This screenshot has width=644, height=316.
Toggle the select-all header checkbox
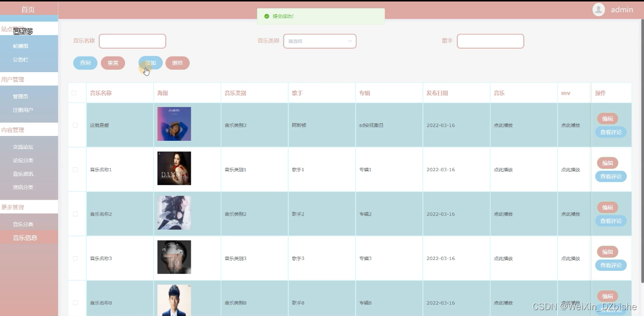pos(75,93)
